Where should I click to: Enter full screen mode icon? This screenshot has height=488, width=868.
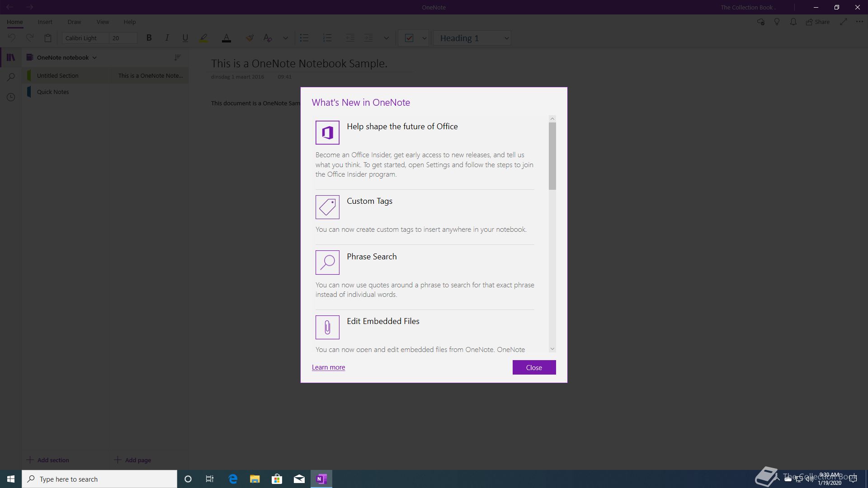click(844, 22)
